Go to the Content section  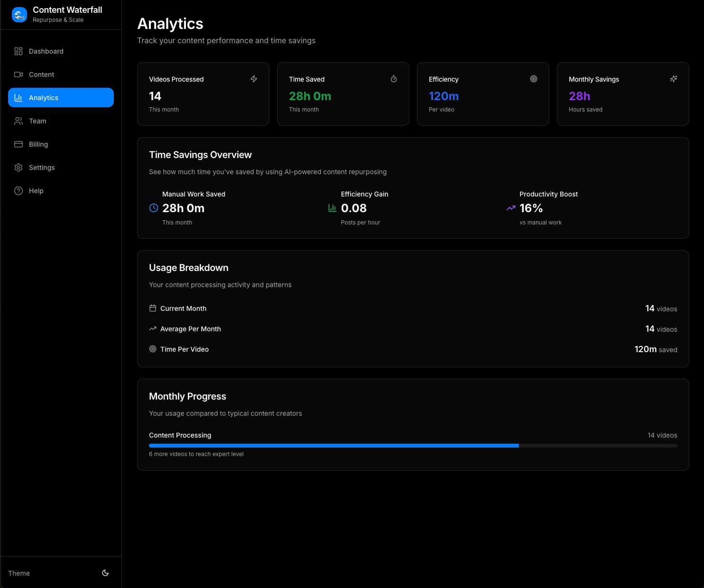coord(61,75)
